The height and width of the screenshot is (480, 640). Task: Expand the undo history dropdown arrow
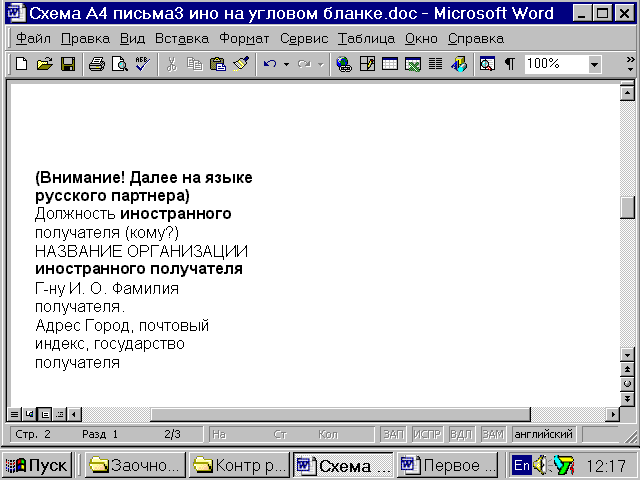(x=286, y=64)
